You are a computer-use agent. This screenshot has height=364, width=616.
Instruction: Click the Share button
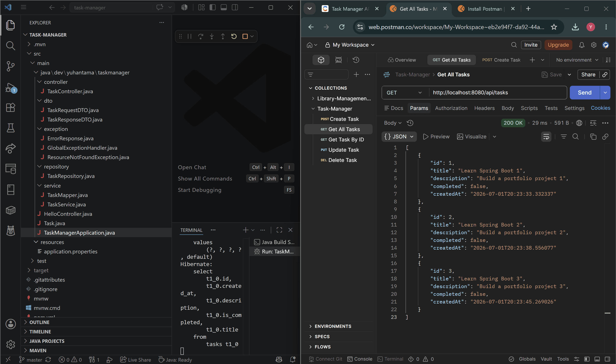click(x=588, y=75)
